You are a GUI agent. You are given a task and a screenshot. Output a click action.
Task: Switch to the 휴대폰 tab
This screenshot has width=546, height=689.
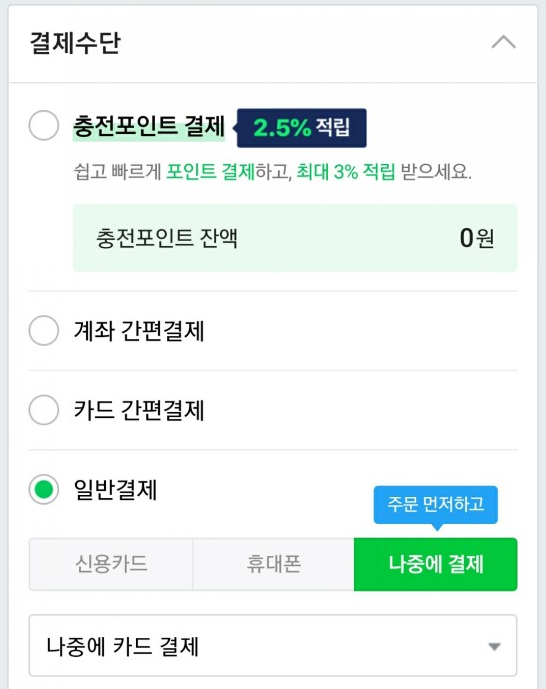coord(273,564)
